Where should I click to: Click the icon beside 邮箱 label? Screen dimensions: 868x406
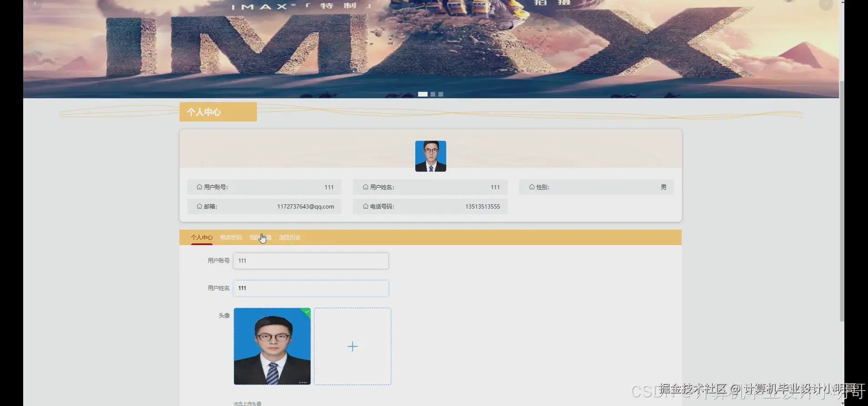(x=199, y=206)
